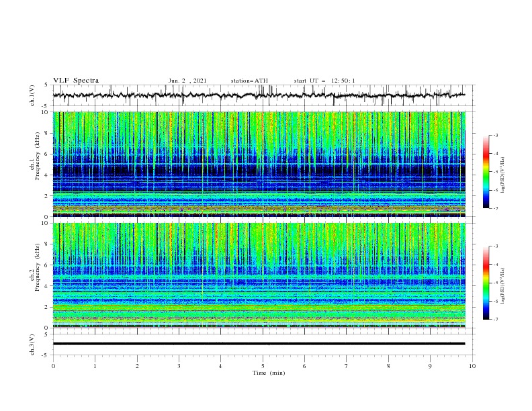The image size is (532, 411).
Task: Click time axis tick label "10"
Action: [472, 366]
